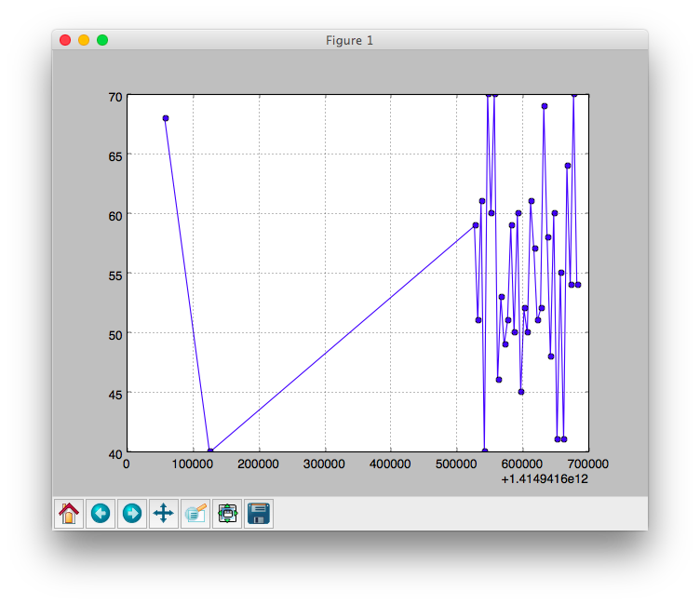
Task: Go back to previous view arrow
Action: tap(101, 514)
